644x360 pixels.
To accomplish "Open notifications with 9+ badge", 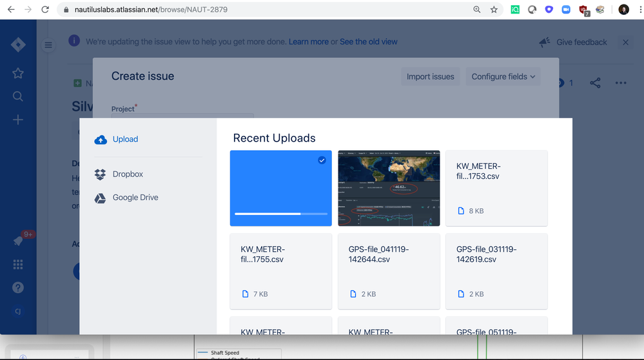I will click(x=19, y=240).
